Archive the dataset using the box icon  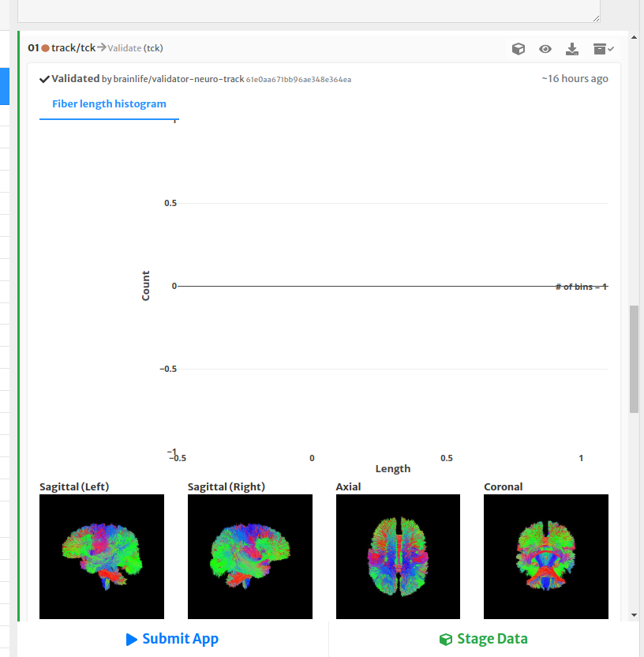point(601,48)
